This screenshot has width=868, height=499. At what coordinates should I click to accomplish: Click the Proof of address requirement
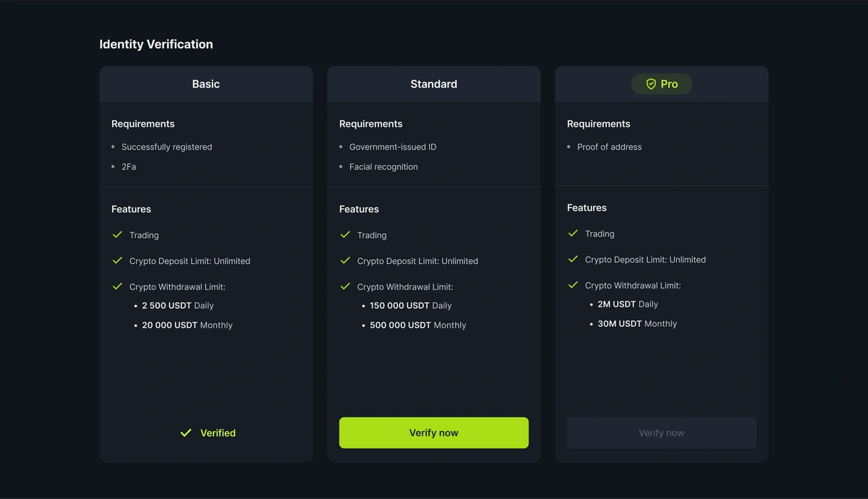[x=609, y=147]
